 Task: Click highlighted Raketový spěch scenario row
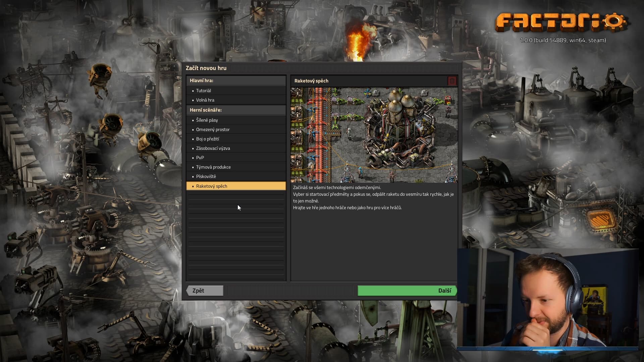[236, 186]
